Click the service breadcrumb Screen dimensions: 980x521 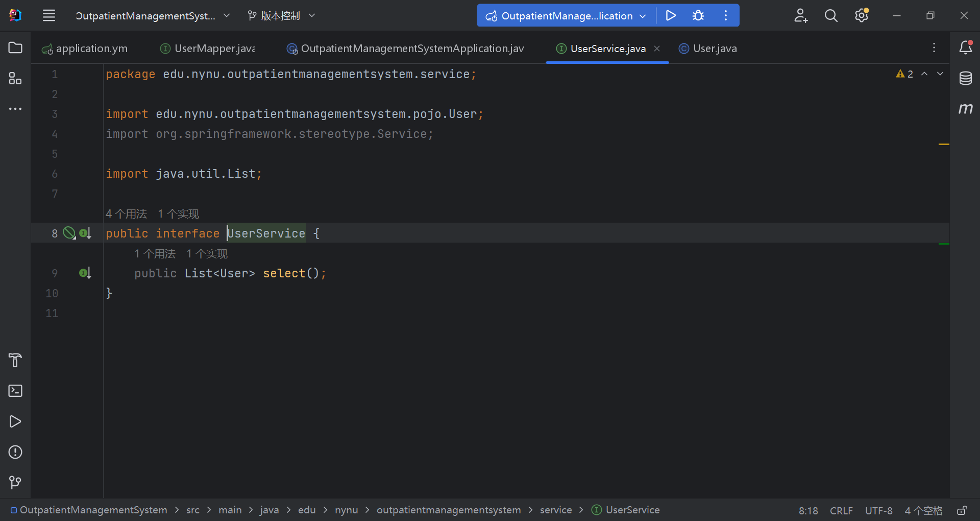(x=556, y=510)
